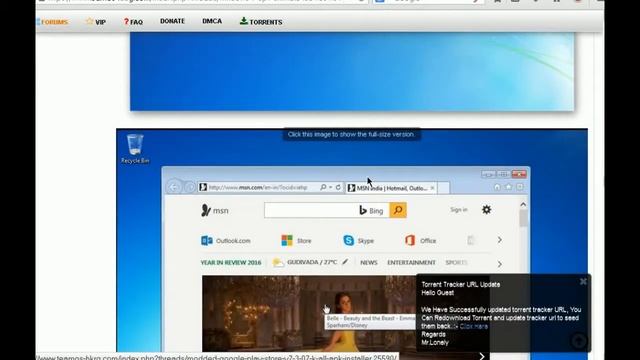Expand more msn shortcuts with right chevron
Viewport: 640px width, 360px height.
[500, 240]
